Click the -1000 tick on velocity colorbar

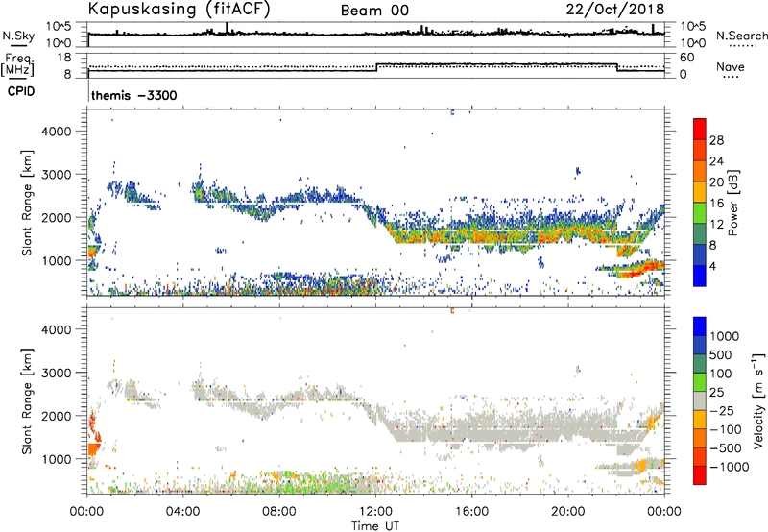[729, 467]
